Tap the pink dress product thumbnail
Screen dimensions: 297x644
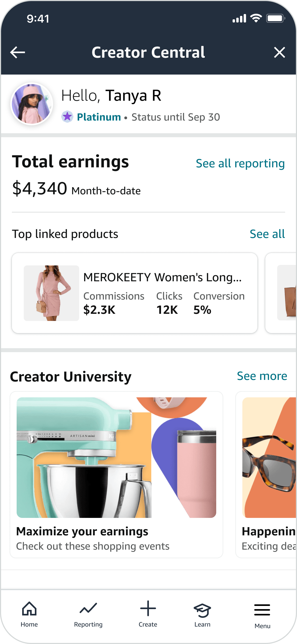51,293
